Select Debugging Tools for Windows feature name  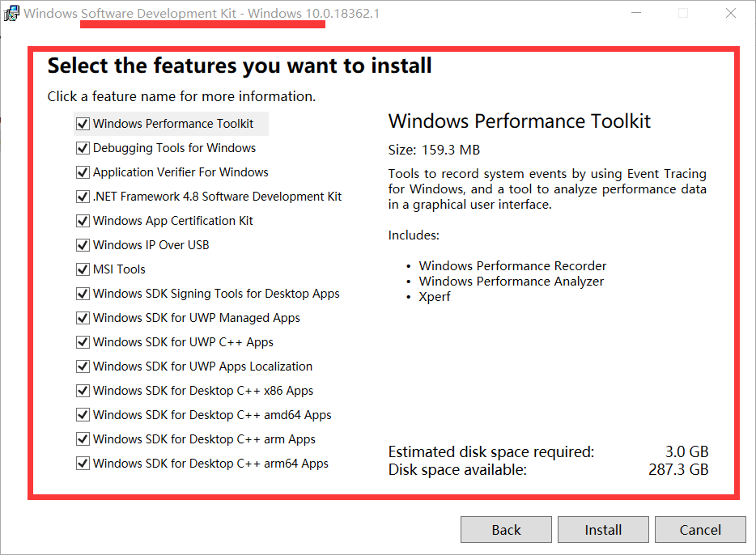point(174,147)
